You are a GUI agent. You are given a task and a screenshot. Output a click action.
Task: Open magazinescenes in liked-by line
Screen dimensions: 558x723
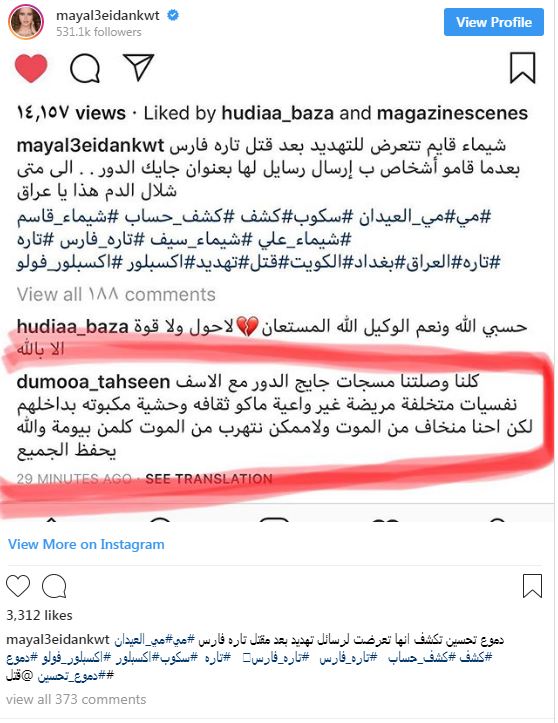(x=452, y=113)
